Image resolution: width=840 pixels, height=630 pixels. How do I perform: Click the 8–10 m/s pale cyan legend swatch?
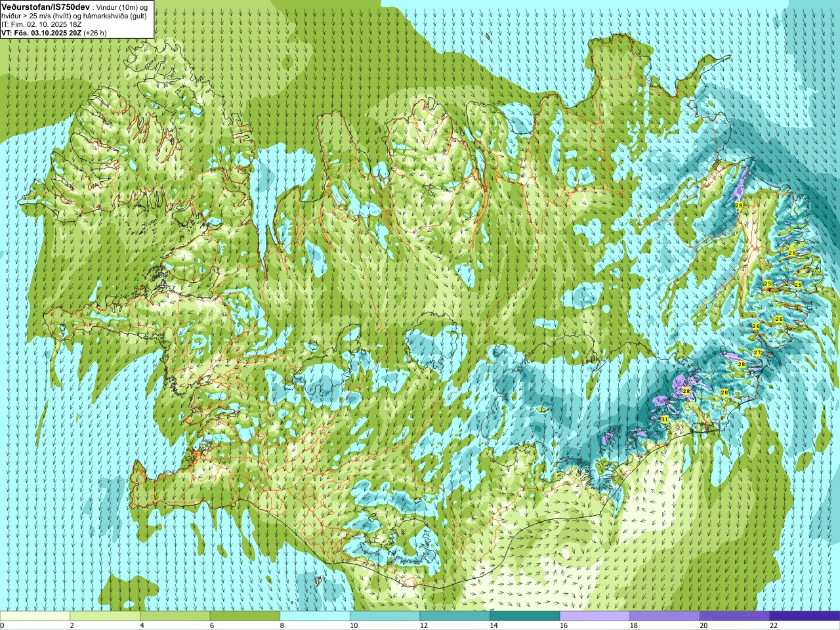click(x=315, y=616)
